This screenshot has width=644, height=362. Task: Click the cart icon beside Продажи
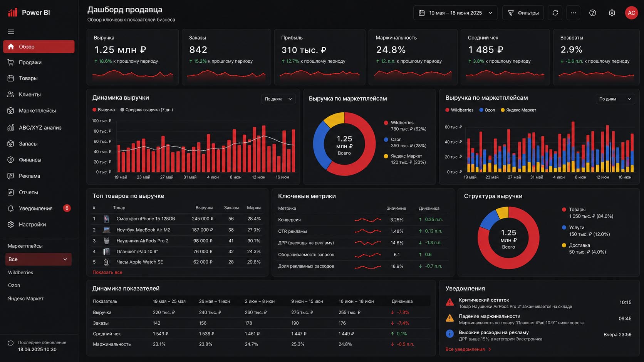(x=11, y=62)
